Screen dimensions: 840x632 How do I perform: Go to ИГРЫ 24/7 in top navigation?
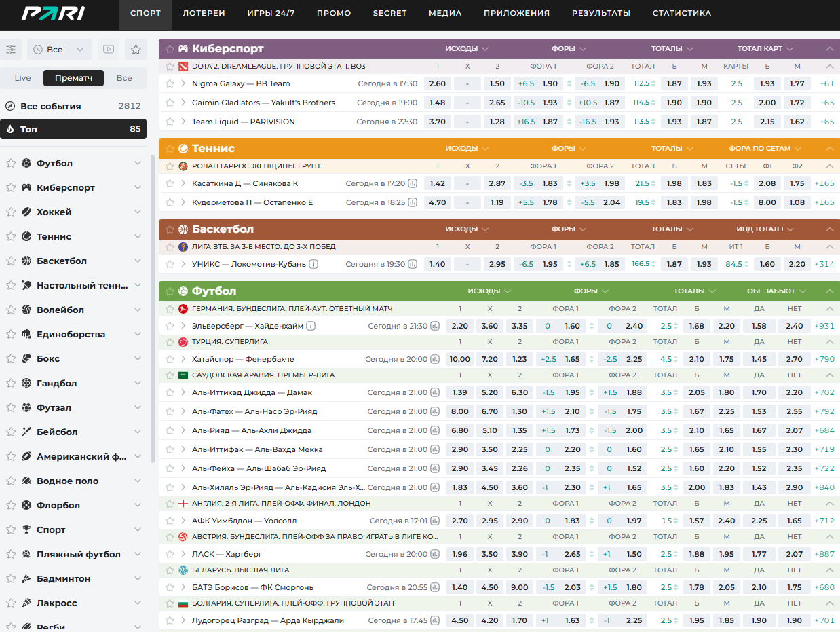tap(271, 13)
